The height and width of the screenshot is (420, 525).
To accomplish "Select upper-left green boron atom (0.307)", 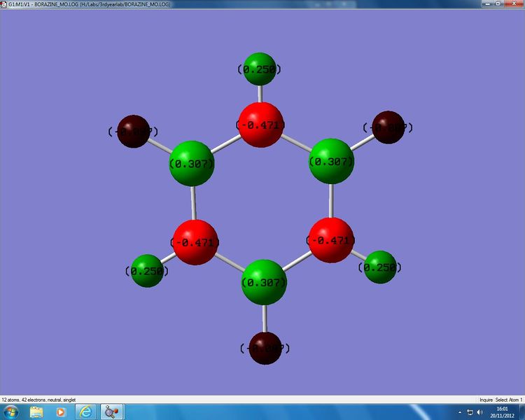I will pos(192,164).
